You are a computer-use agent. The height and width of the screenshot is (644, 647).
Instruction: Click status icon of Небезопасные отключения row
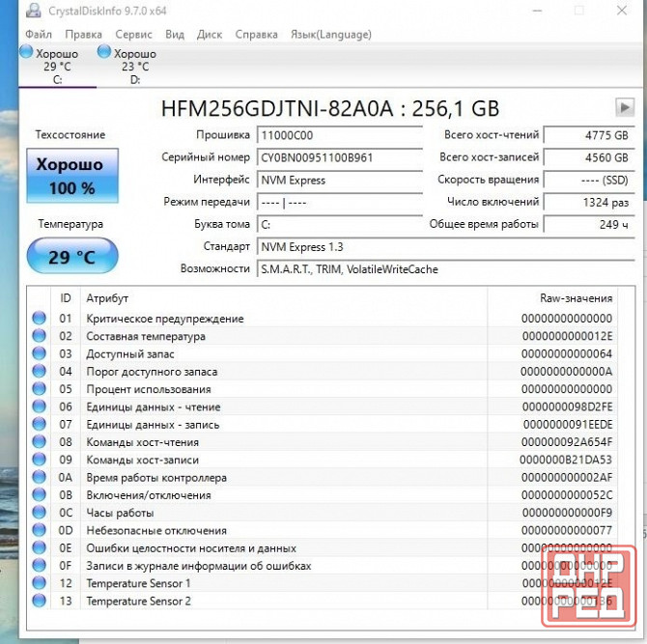(x=40, y=530)
